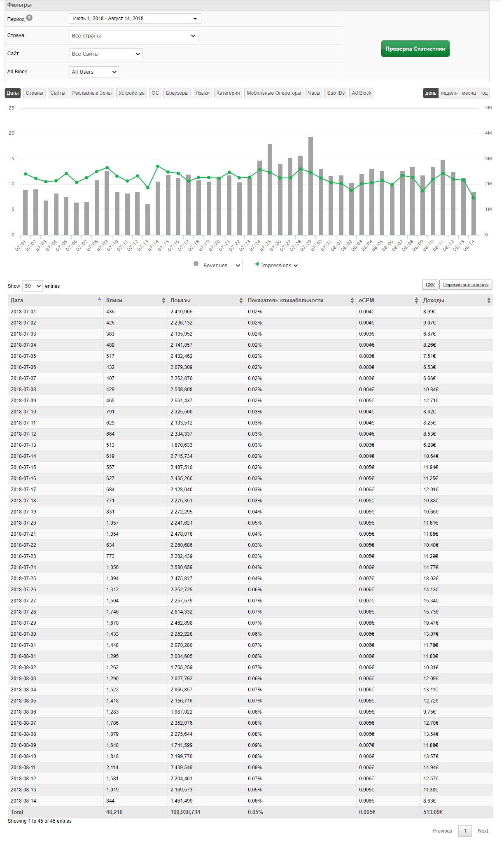Click the grey Revenues legend dot
The height and width of the screenshot is (854, 504).
point(196,264)
